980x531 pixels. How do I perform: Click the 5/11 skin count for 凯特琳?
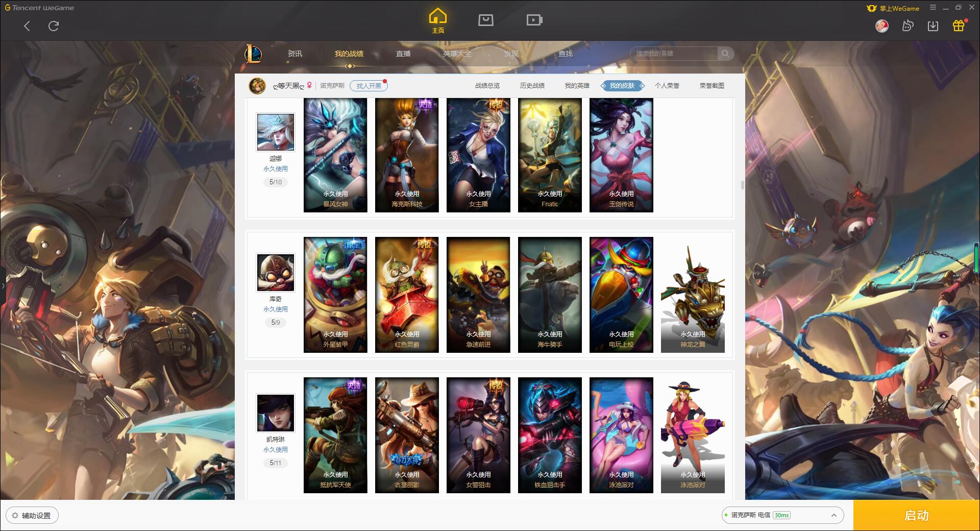(x=276, y=463)
